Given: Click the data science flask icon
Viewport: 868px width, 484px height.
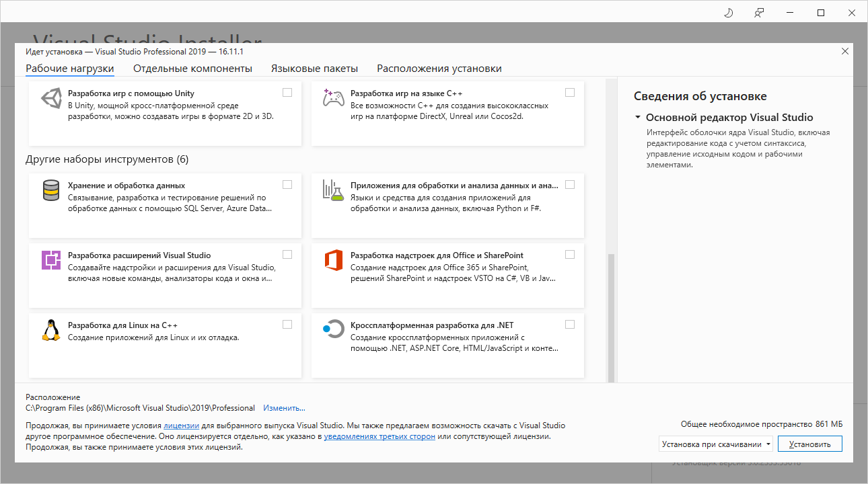Looking at the screenshot, I should click(334, 191).
